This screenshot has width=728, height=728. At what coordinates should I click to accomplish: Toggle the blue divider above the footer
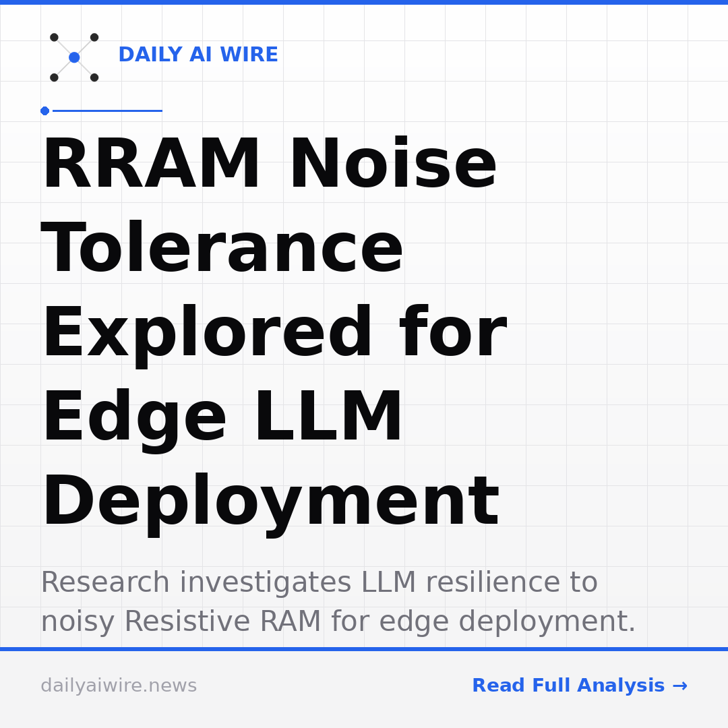(364, 648)
